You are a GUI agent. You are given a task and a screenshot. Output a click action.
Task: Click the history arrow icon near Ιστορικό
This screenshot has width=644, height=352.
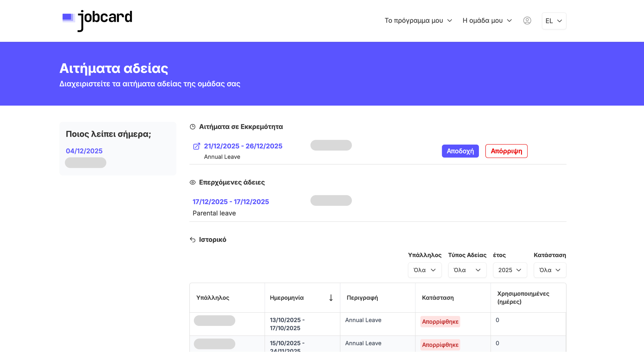click(193, 240)
